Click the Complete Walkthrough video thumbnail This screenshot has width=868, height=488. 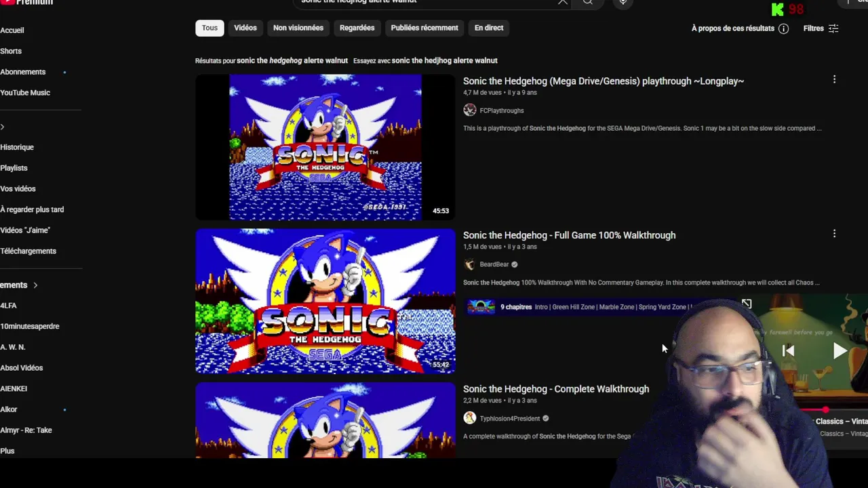(x=325, y=420)
